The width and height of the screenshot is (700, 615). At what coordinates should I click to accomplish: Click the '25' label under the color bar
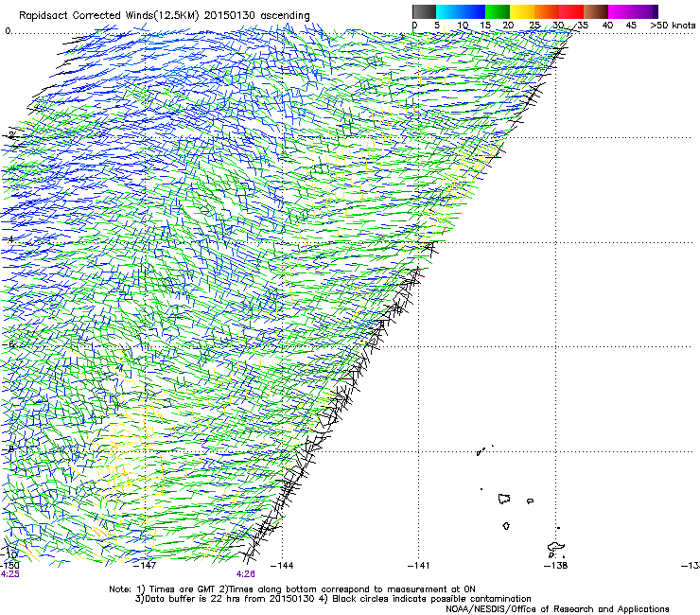(x=534, y=26)
